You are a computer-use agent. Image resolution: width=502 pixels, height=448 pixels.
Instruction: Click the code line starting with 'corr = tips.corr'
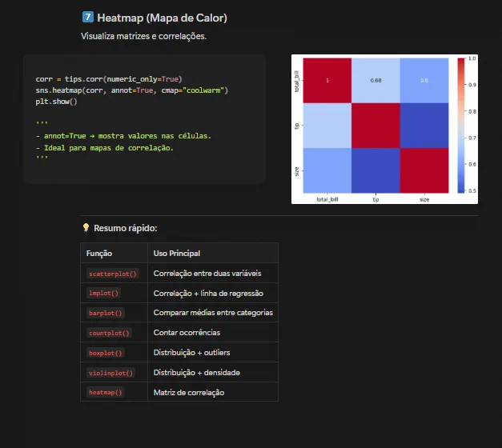[x=109, y=79]
